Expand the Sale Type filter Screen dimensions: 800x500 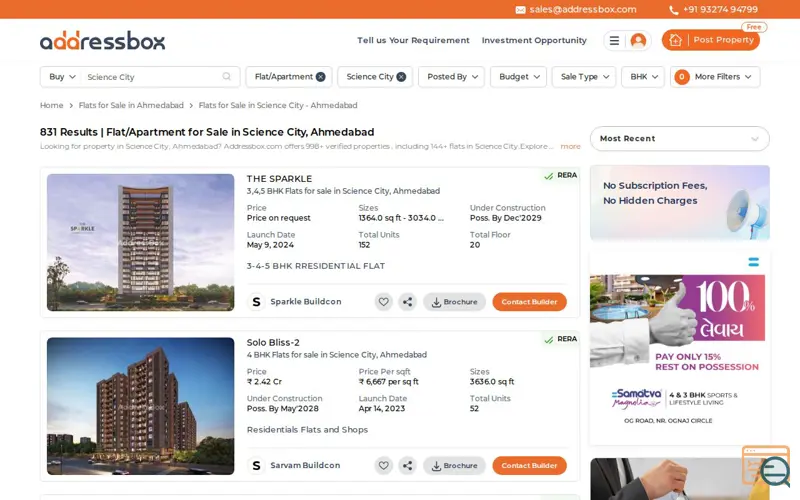pos(584,77)
